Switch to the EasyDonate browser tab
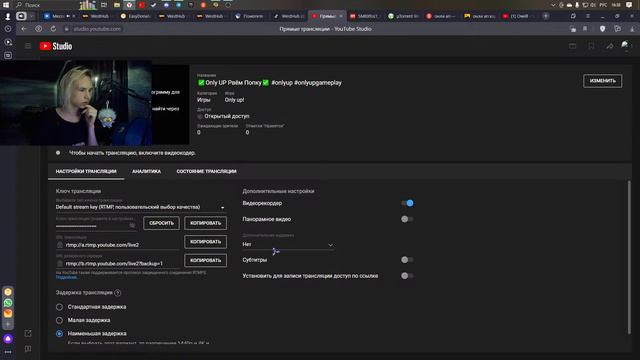The image size is (640, 360). (136, 16)
